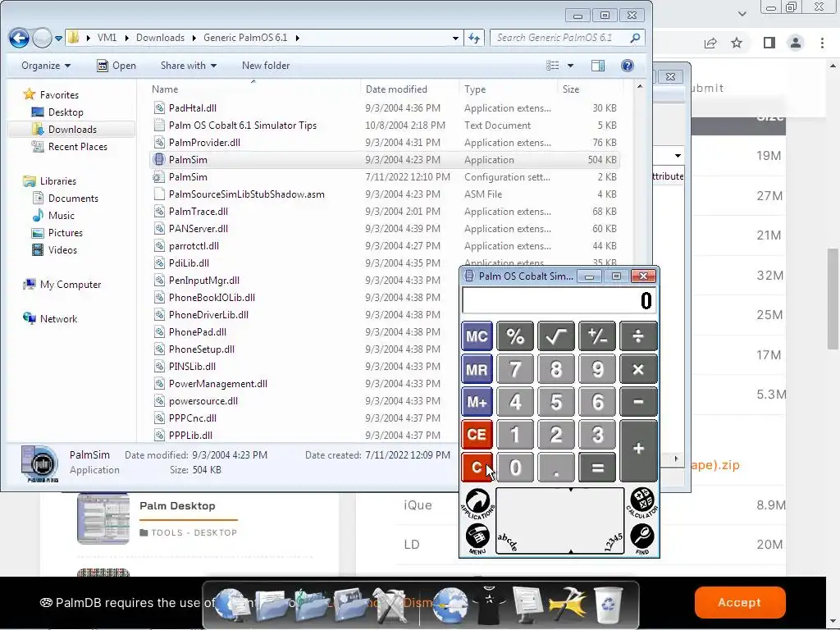Open the Organize menu
The height and width of the screenshot is (630, 840).
point(46,66)
